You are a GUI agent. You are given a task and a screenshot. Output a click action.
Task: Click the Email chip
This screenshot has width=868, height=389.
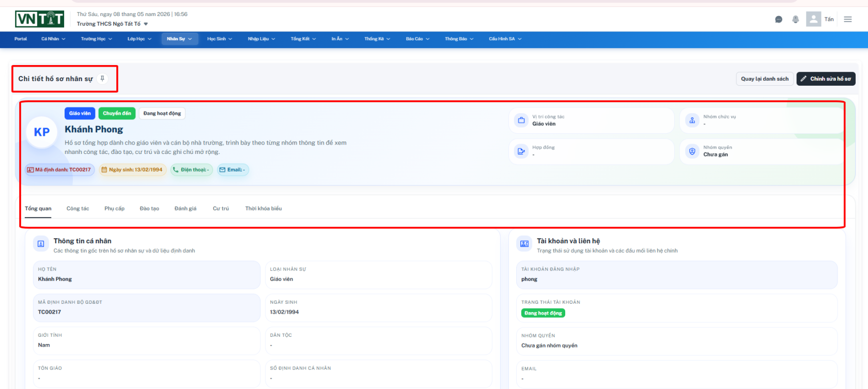[233, 169]
